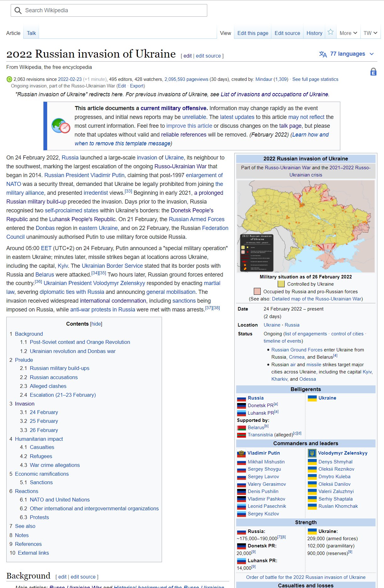This screenshot has height=588, width=384.
Task: Click the language translation icon
Action: (323, 54)
